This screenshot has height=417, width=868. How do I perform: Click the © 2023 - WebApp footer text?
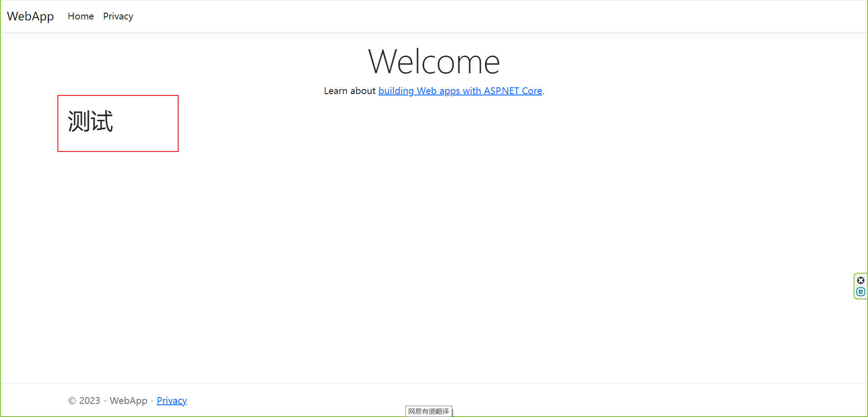pos(108,401)
